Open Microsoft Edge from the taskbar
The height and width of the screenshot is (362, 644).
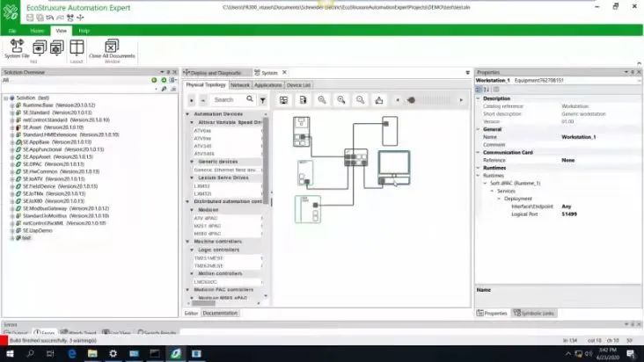72,353
